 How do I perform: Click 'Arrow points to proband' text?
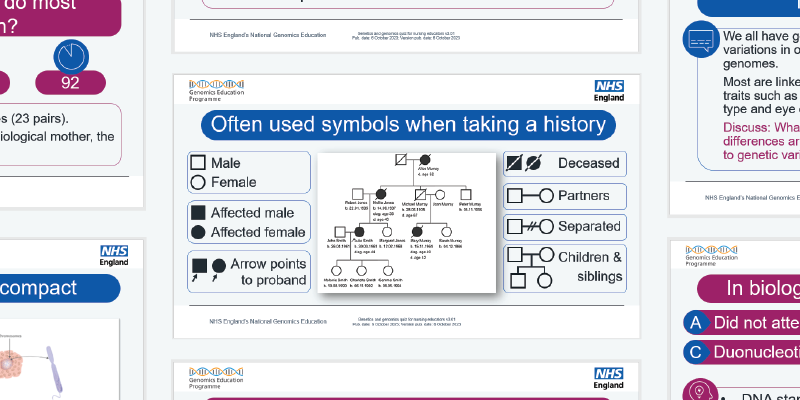click(x=268, y=272)
